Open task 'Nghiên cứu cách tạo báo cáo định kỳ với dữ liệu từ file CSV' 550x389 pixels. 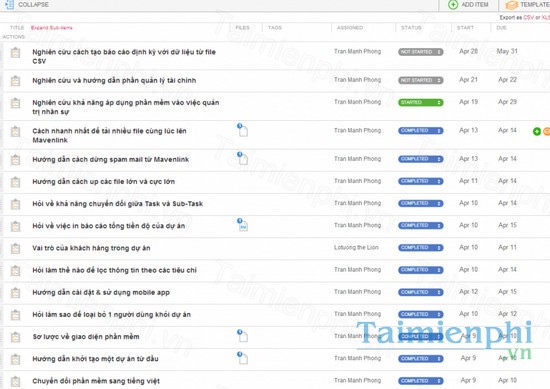coord(124,56)
